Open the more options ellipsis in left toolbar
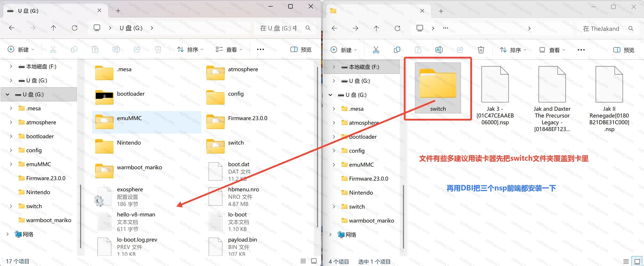Screen dimensions: 644x266 point(260,49)
